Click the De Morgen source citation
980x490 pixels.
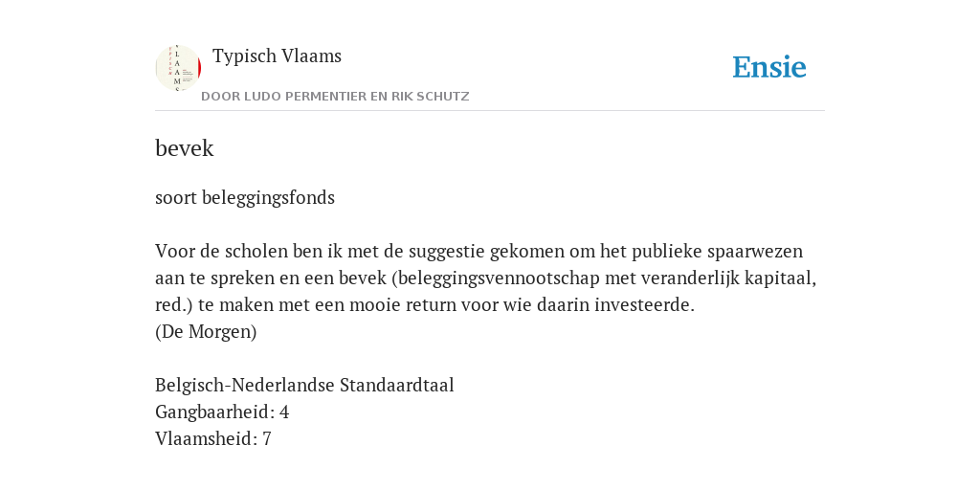click(206, 332)
